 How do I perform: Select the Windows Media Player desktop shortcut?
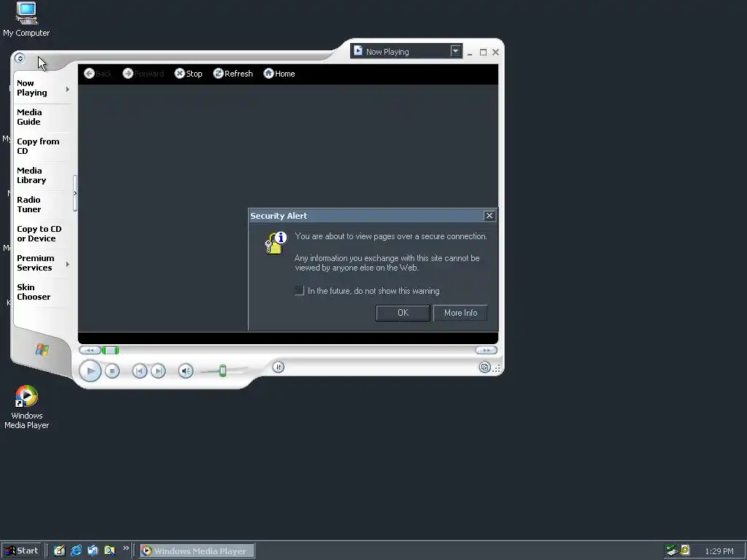[x=27, y=407]
